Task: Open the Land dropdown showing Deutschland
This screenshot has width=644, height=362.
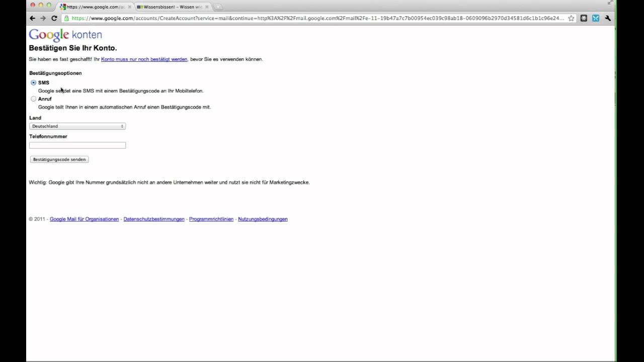Action: coord(77,126)
